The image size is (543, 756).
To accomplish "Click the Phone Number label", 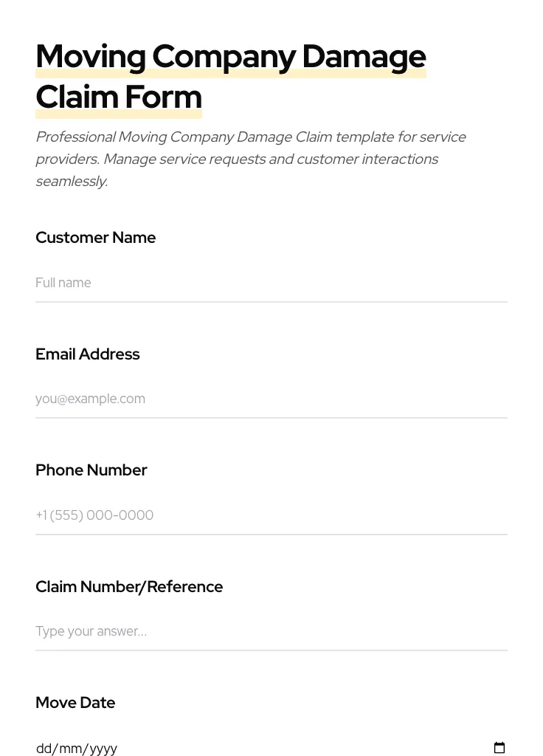I will pyautogui.click(x=91, y=470).
